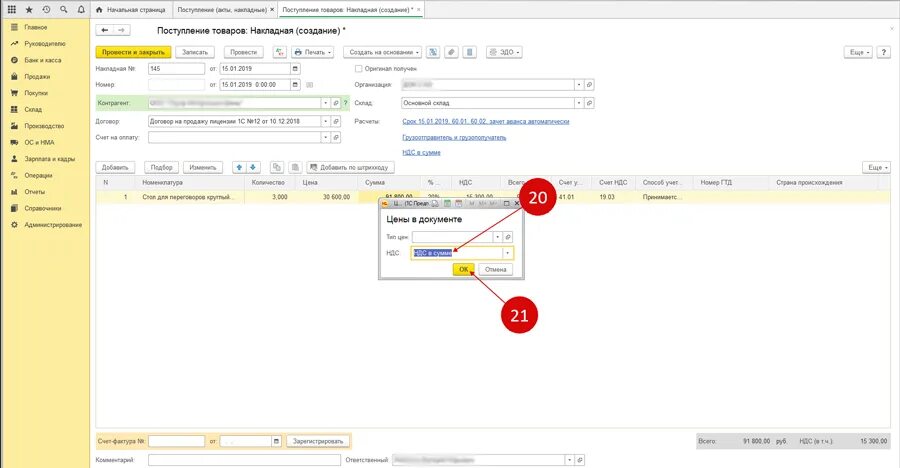Open Еще menu above the table
The image size is (900, 468).
coord(876,168)
